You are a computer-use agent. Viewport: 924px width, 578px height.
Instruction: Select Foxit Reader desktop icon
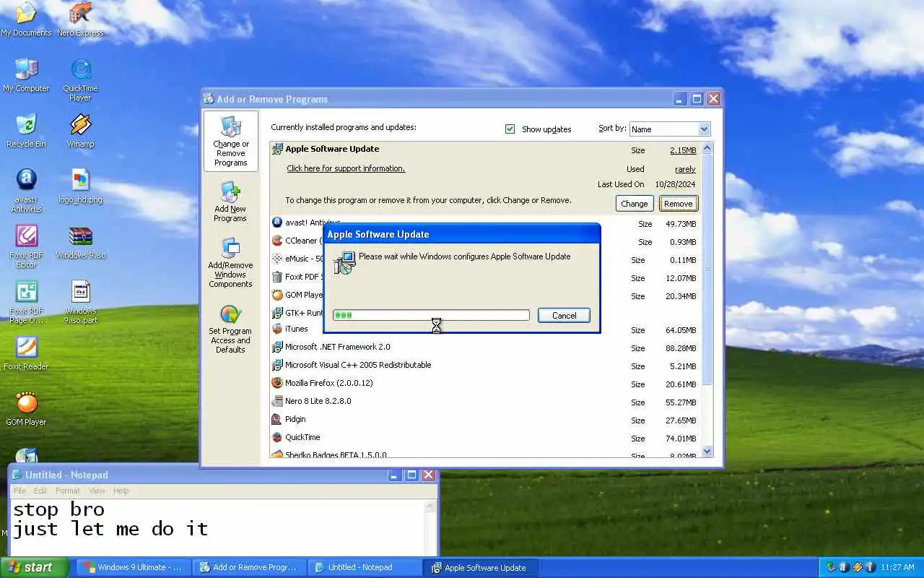[26, 353]
